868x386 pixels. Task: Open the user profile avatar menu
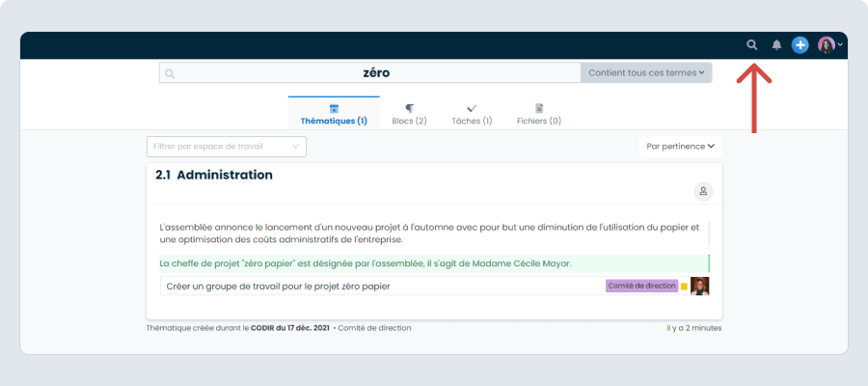[x=827, y=44]
